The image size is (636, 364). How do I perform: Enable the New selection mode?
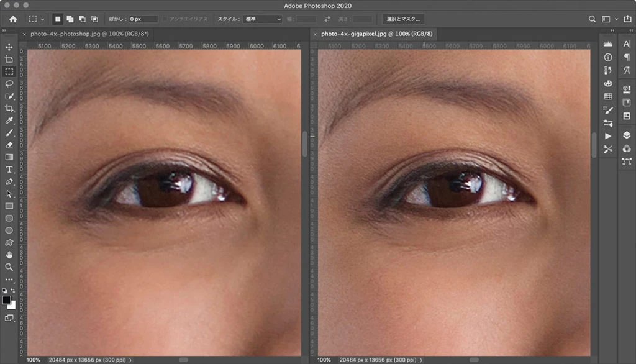coord(57,19)
